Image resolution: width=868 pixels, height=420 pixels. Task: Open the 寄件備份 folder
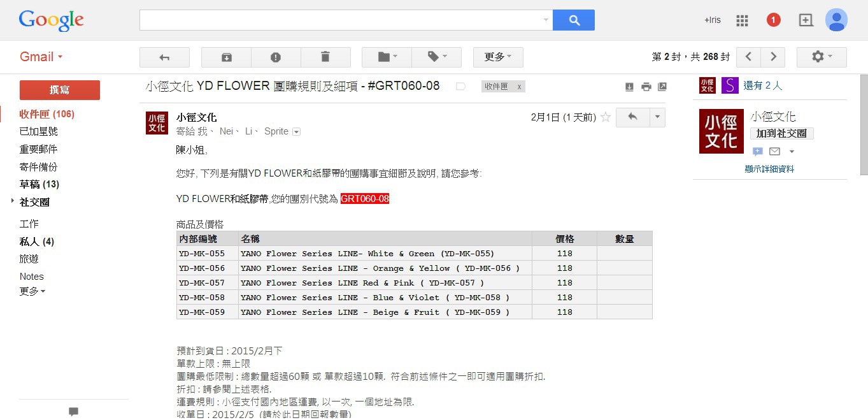[39, 167]
